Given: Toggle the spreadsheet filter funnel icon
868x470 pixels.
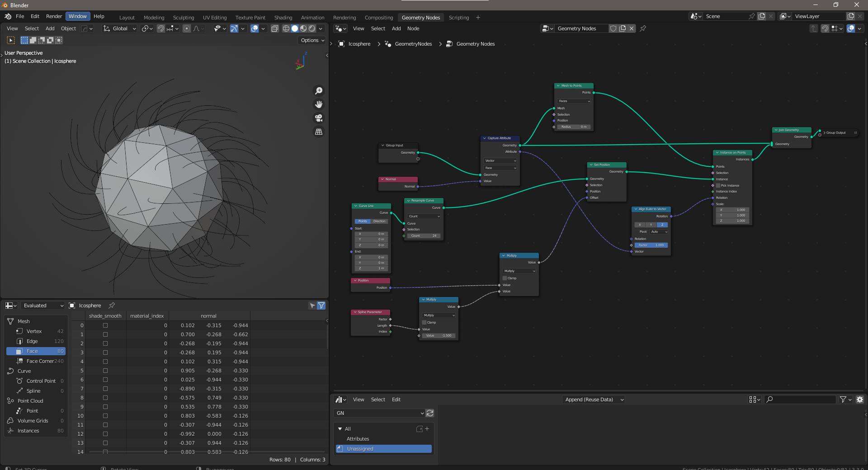Looking at the screenshot, I should [321, 305].
